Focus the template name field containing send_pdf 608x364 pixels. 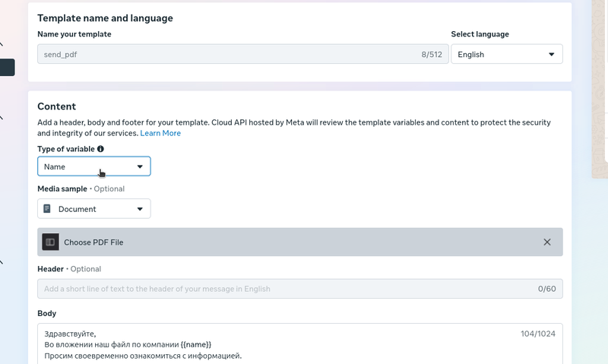click(x=228, y=55)
